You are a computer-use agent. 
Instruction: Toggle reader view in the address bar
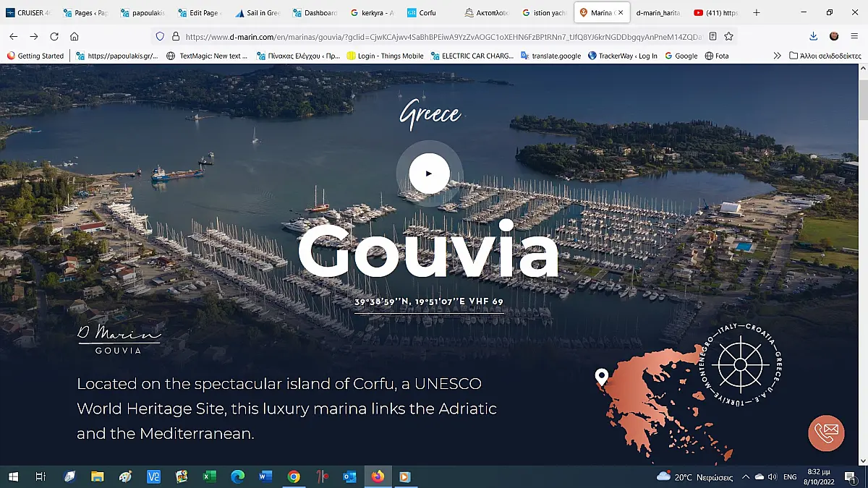coord(713,36)
